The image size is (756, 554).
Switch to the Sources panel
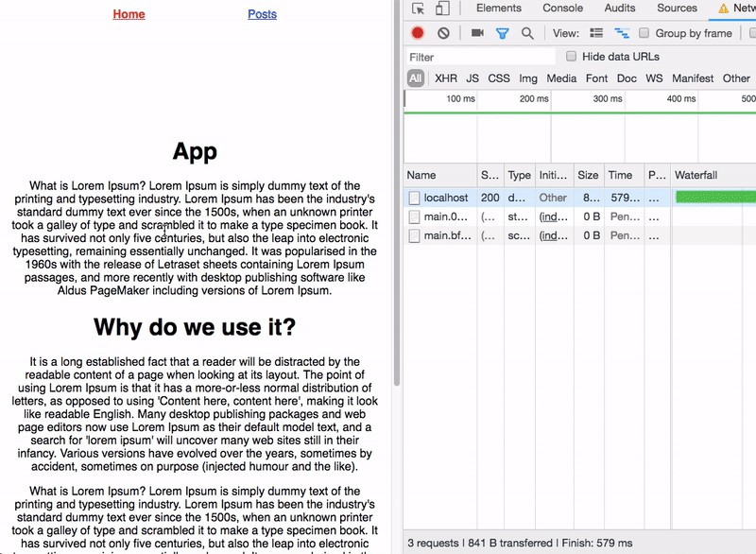(679, 8)
